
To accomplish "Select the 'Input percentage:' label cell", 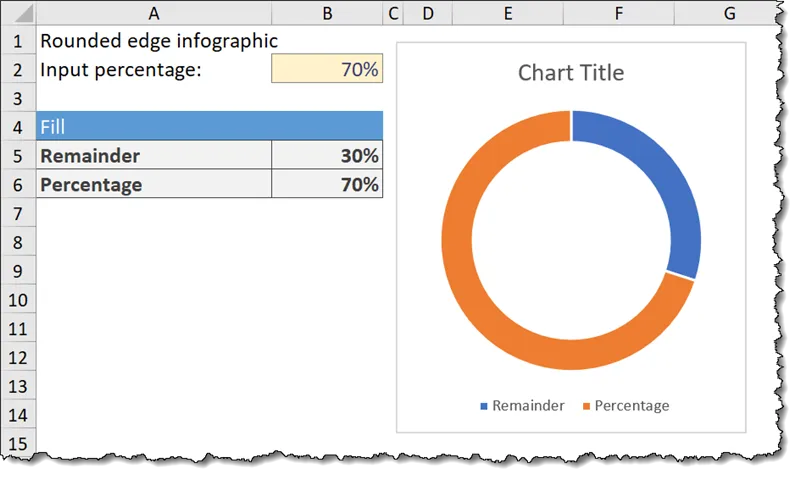I will pyautogui.click(x=153, y=69).
